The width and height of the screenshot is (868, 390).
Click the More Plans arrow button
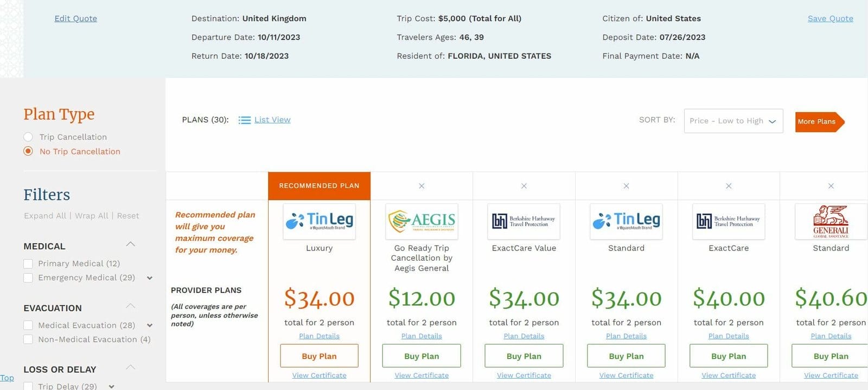pos(819,122)
